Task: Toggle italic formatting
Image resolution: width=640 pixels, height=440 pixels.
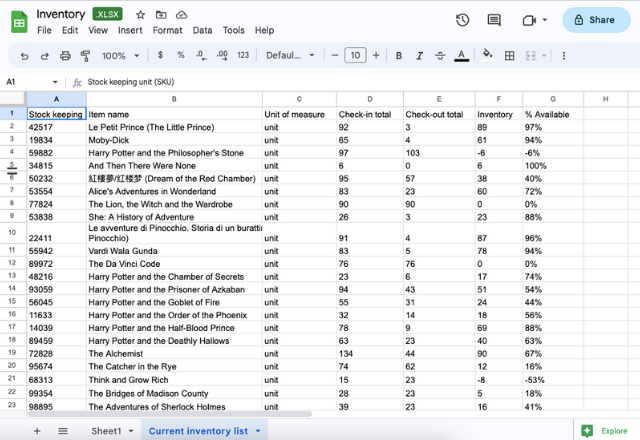Action: click(x=419, y=56)
